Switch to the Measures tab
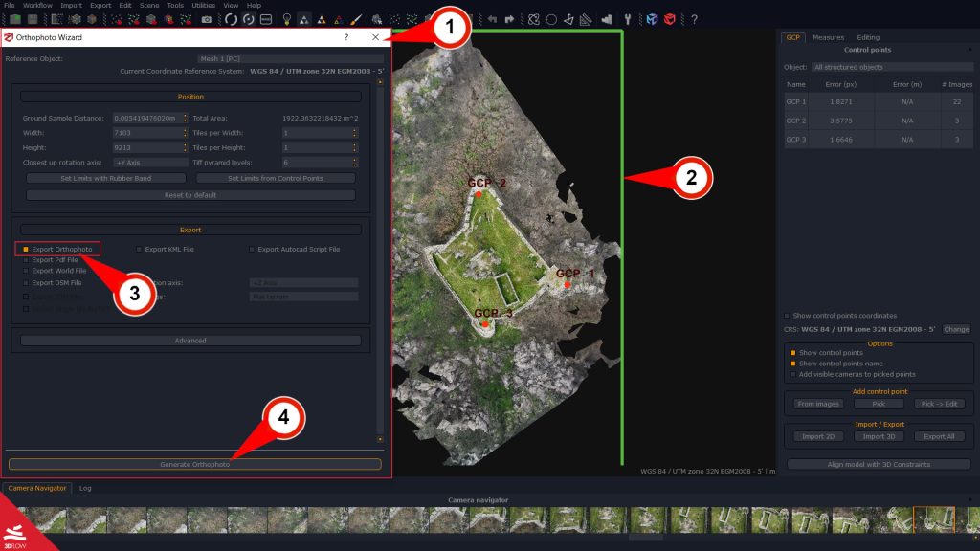Viewport: 980px width, 551px height. (x=830, y=36)
